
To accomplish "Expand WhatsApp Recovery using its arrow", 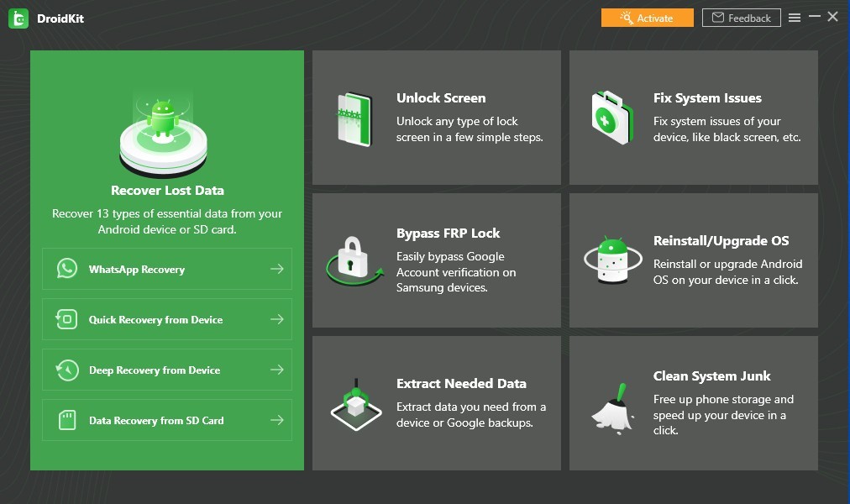I will coord(276,269).
